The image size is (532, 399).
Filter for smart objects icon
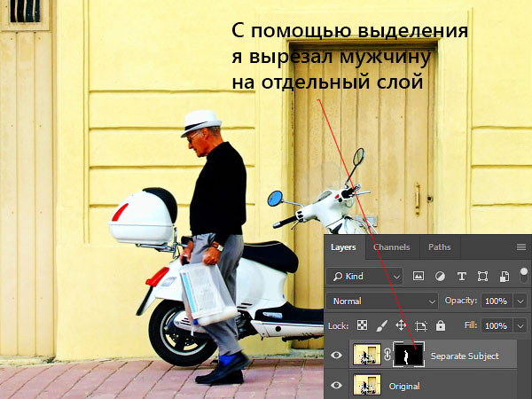(505, 277)
